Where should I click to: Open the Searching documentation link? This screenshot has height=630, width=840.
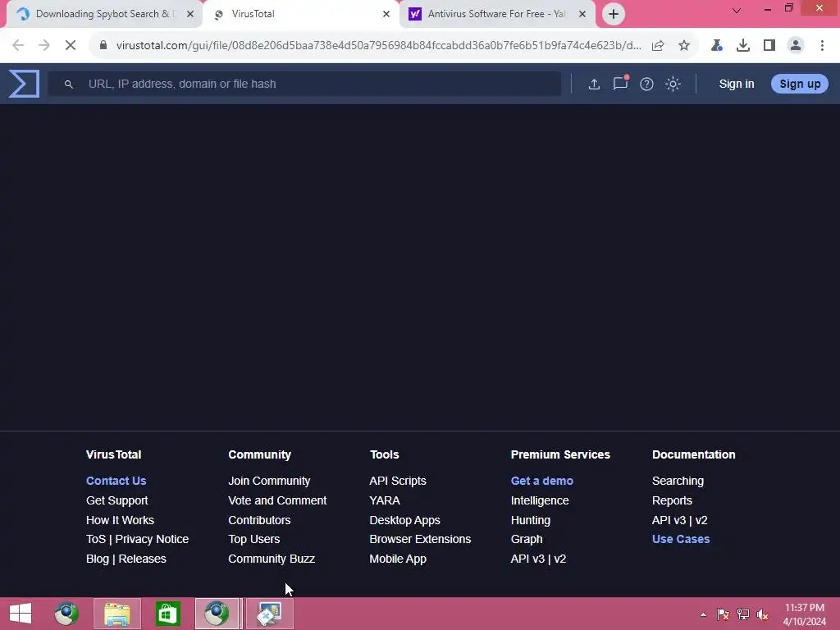(678, 481)
